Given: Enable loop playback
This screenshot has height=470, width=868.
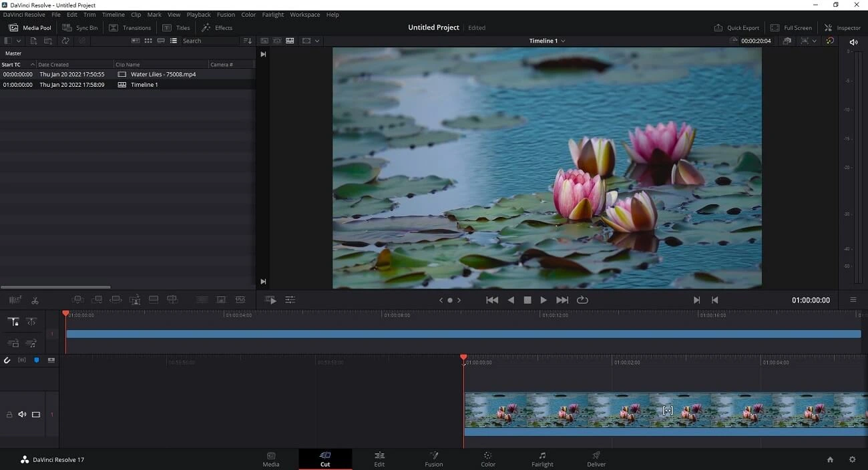Looking at the screenshot, I should point(582,300).
